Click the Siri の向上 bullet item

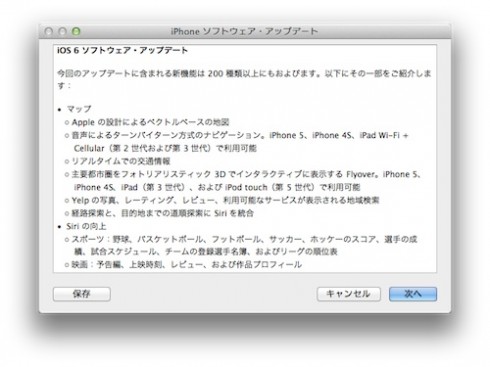point(86,226)
